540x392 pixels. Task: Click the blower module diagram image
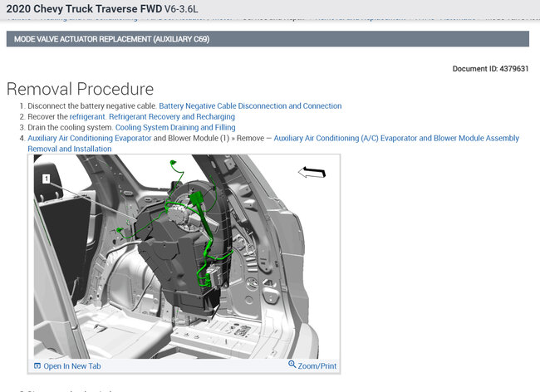tap(184, 257)
